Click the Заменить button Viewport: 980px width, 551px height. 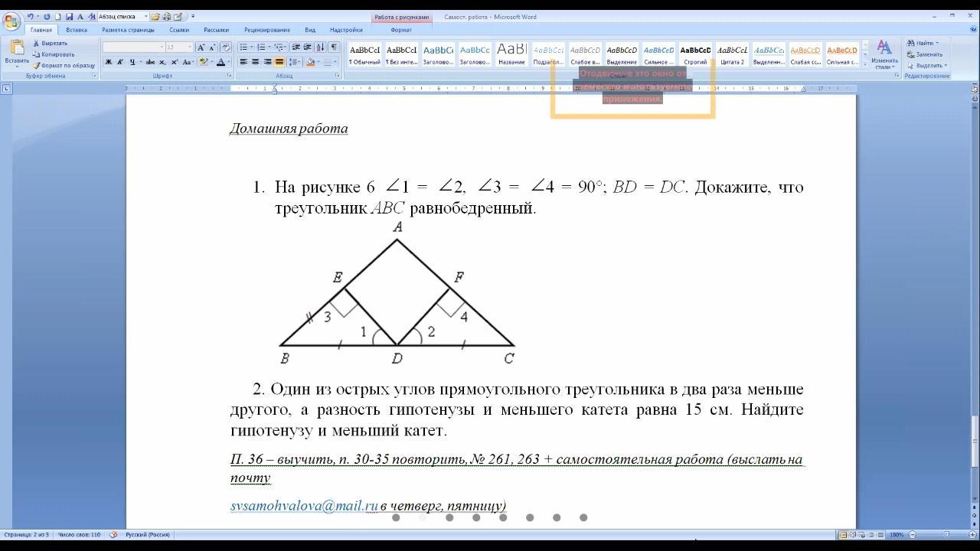[925, 54]
